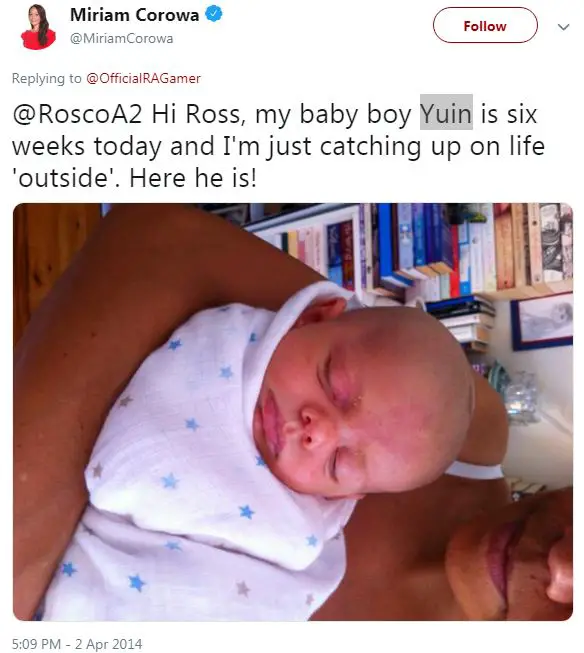
Task: Click the highlighted word Yuin
Action: [446, 112]
